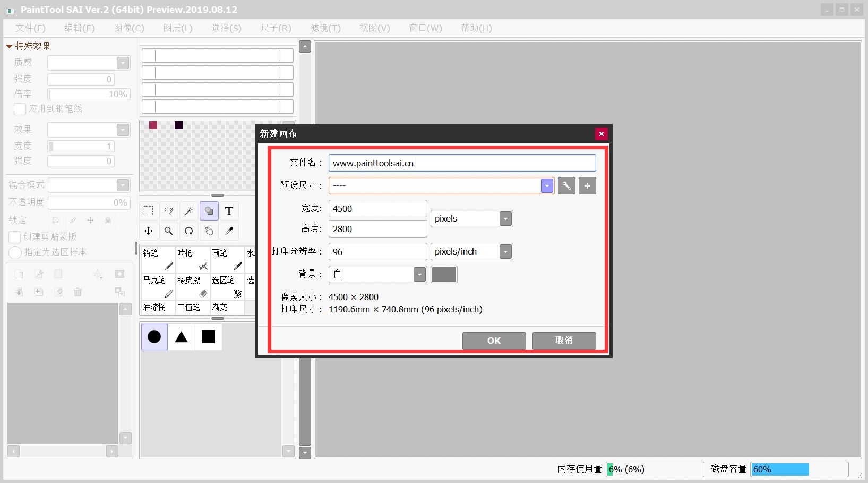868x483 pixels.
Task: Pick the crimson swatch in palette
Action: pos(153,125)
